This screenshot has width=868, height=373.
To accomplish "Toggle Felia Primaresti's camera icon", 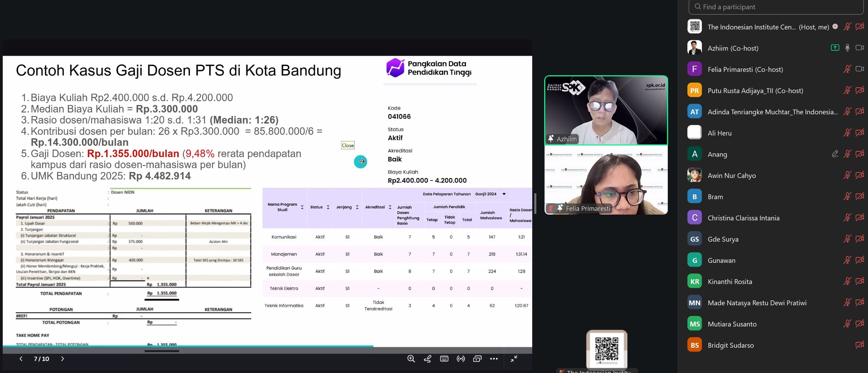I will [x=859, y=69].
